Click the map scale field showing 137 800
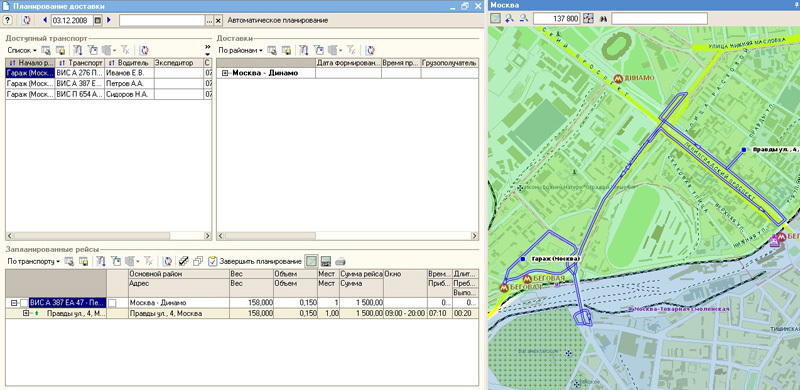 tap(557, 18)
